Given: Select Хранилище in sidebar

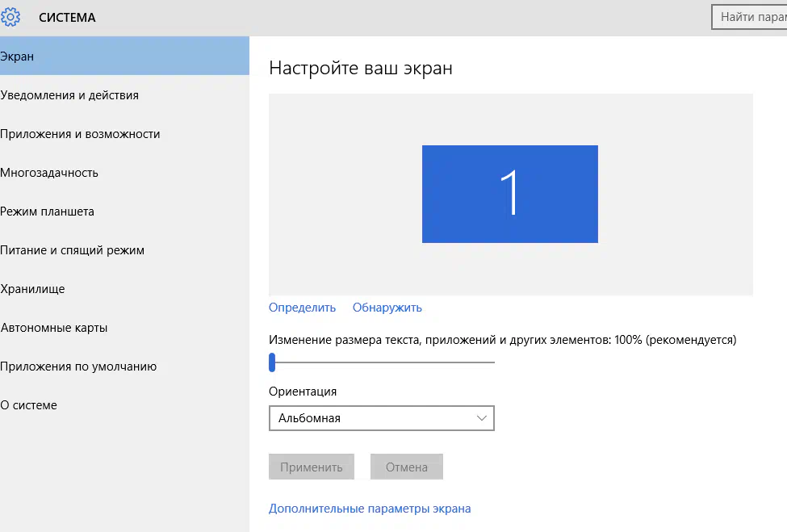Looking at the screenshot, I should coord(124,289).
